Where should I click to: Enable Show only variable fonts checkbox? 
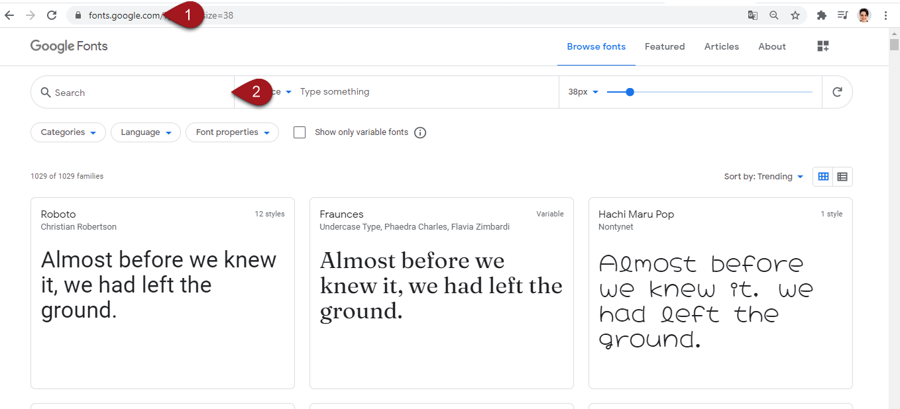coord(299,132)
